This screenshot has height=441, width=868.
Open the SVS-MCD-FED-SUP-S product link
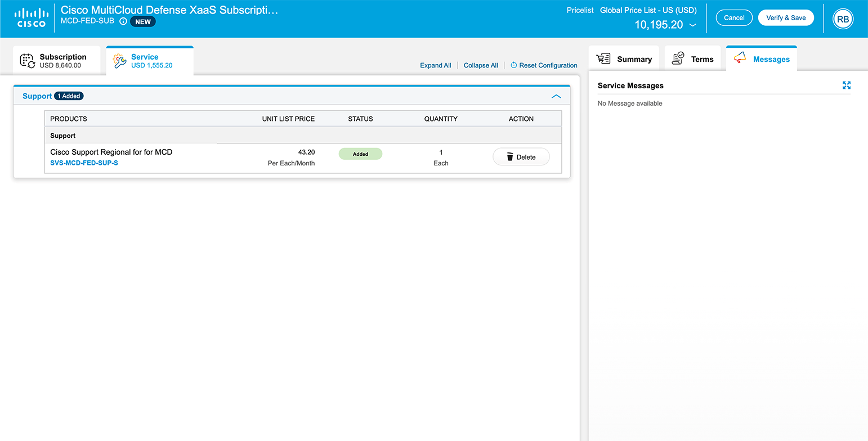(x=84, y=163)
